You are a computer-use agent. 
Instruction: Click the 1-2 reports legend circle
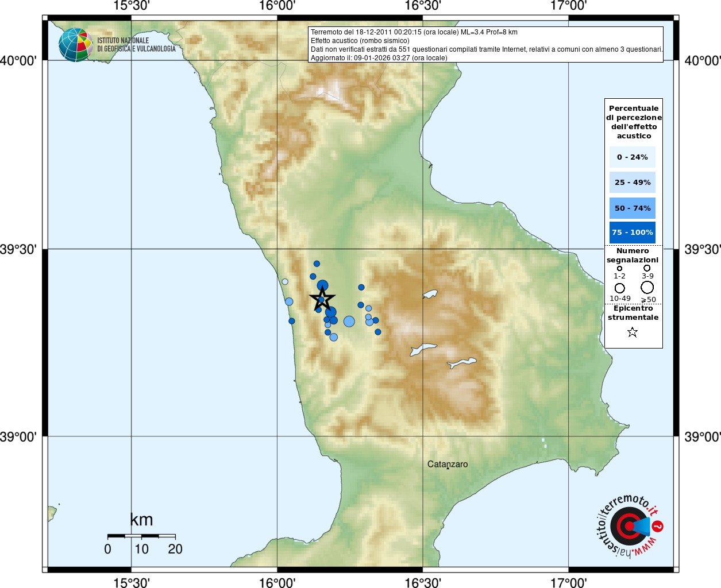pyautogui.click(x=619, y=268)
